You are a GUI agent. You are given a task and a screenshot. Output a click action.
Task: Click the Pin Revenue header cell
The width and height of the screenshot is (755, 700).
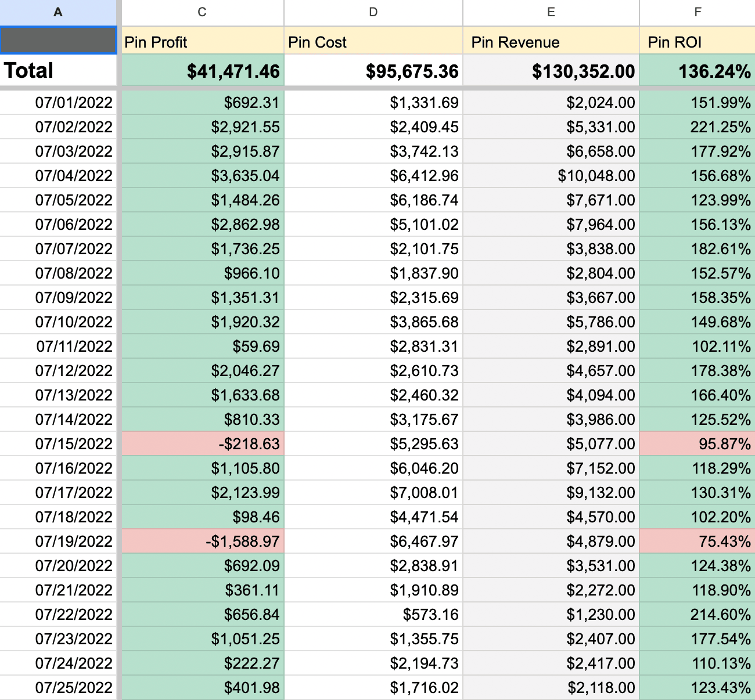click(x=551, y=42)
